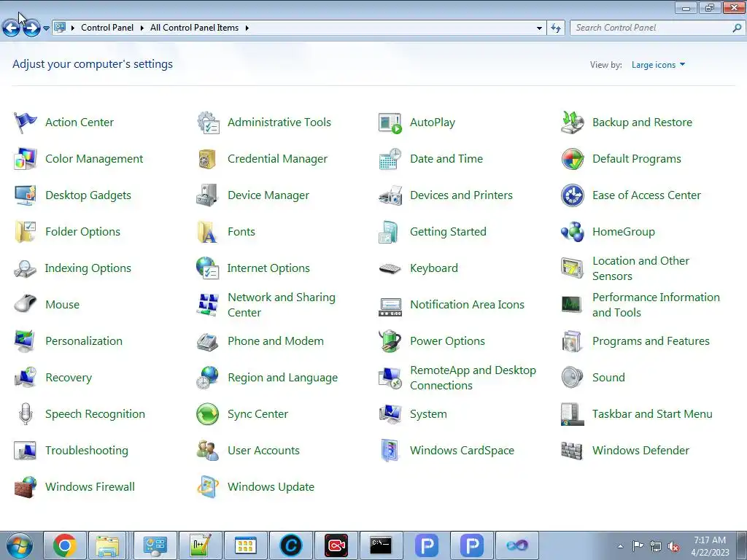Open the Recovery link

69,378
